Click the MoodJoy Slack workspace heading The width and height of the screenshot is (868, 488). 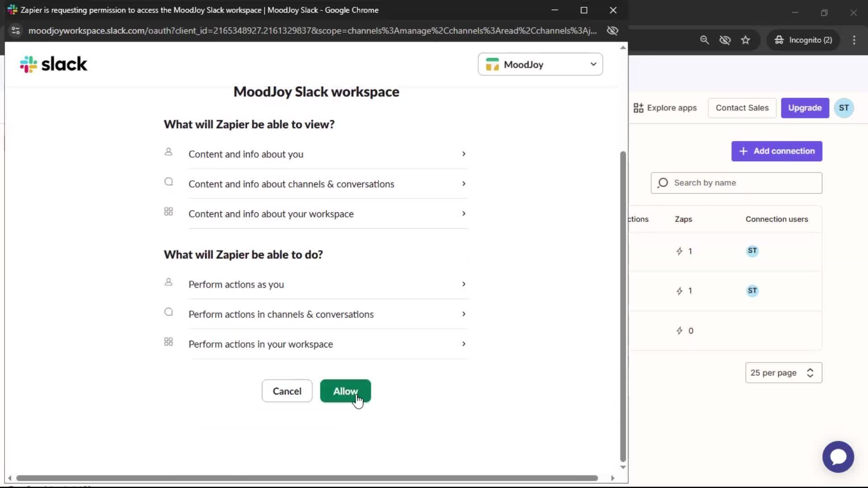pos(316,92)
